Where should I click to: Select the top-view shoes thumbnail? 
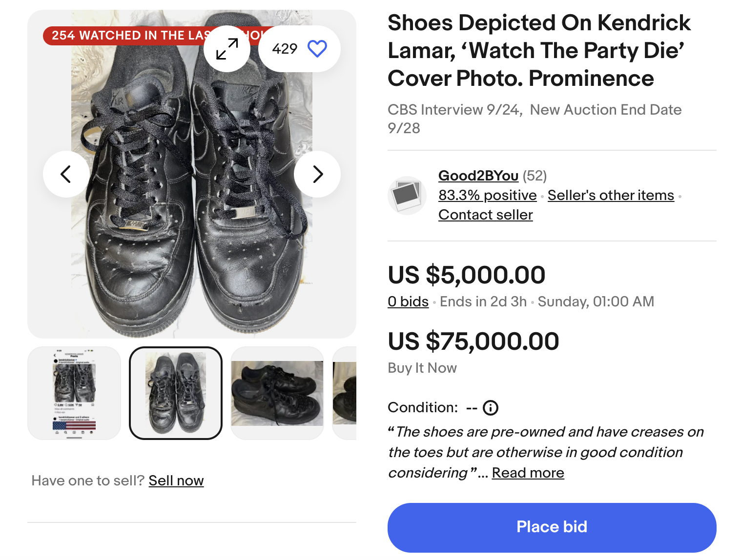point(176,393)
